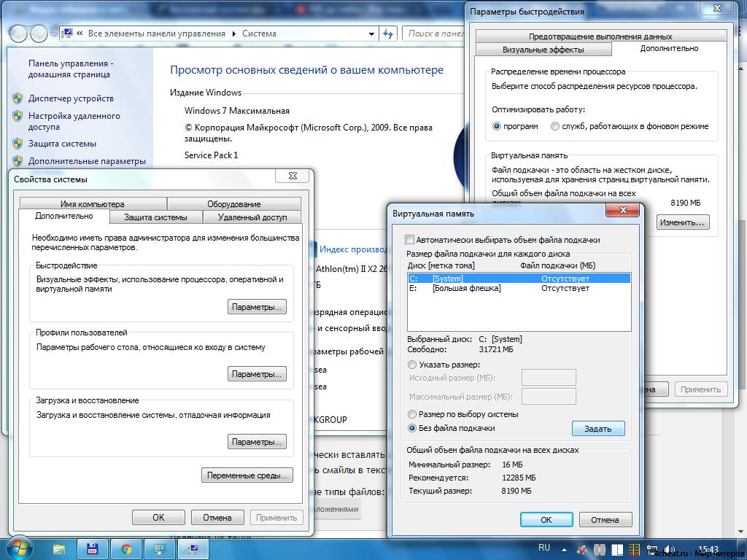
Task: Click the 'Задать' button
Action: 598,429
